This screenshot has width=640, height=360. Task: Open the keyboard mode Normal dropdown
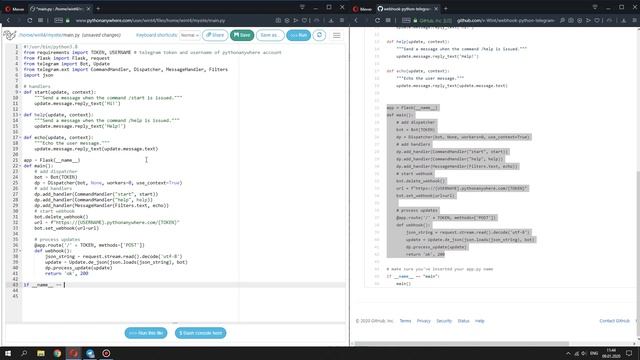tap(190, 35)
